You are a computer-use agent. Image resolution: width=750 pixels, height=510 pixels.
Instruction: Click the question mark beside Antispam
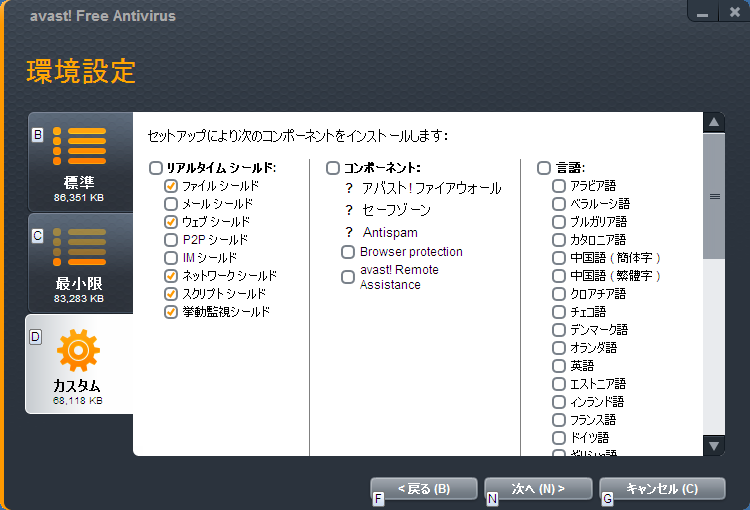coord(349,232)
